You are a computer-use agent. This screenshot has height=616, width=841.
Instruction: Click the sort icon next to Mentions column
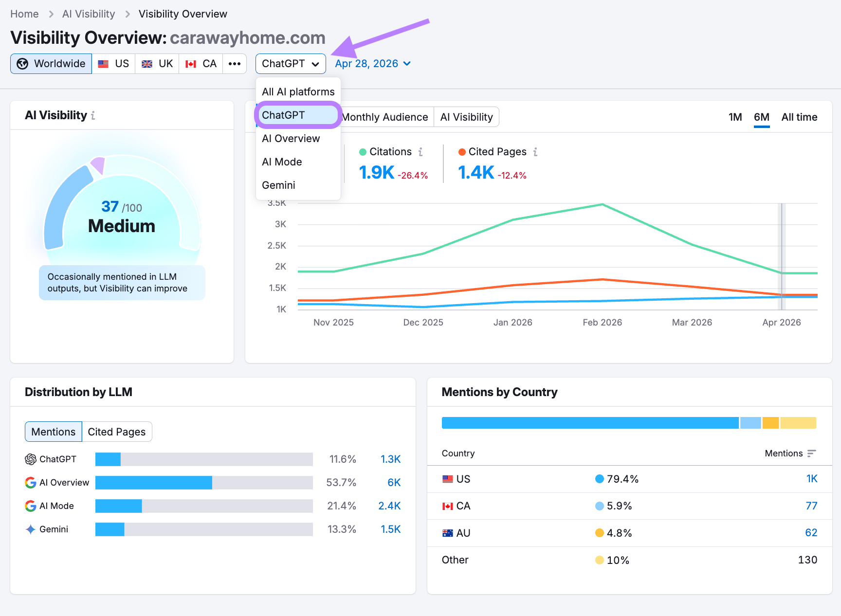pos(811,453)
